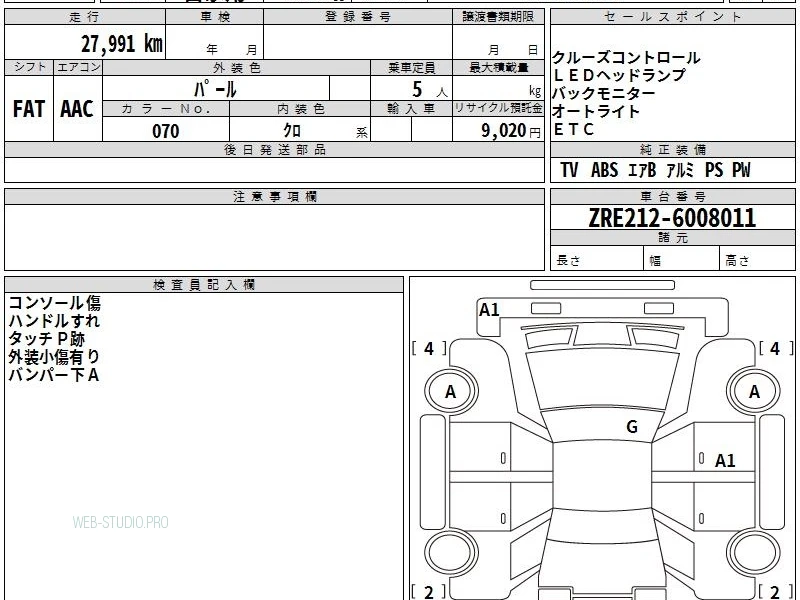This screenshot has width=800, height=600.
Task: Click the セールスポイント section header
Action: (672, 17)
